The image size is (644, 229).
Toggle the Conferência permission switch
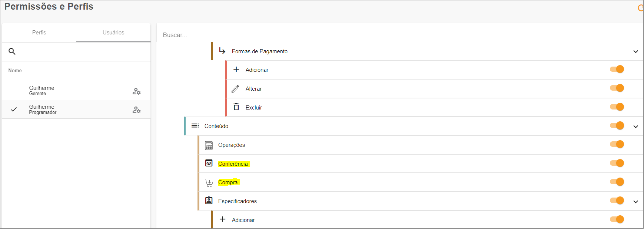tap(617, 163)
